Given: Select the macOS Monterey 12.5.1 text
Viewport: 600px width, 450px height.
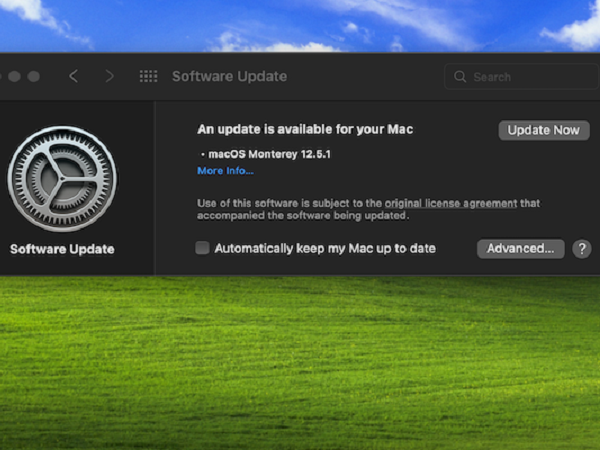Looking at the screenshot, I should tap(269, 154).
